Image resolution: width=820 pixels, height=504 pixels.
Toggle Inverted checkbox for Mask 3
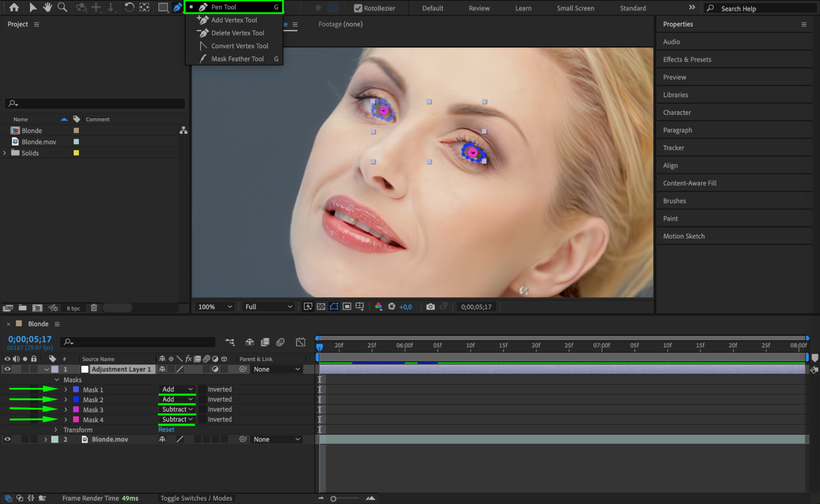coord(203,409)
